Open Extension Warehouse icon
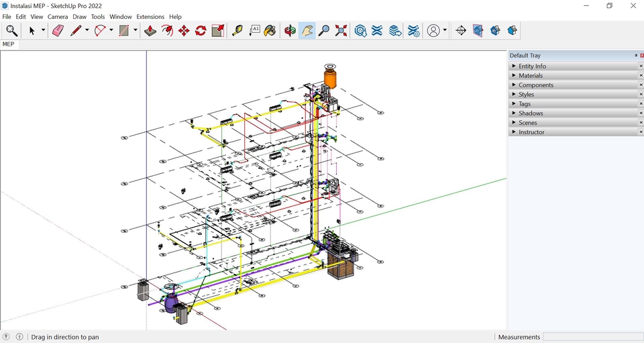The width and height of the screenshot is (644, 343). 377,30
